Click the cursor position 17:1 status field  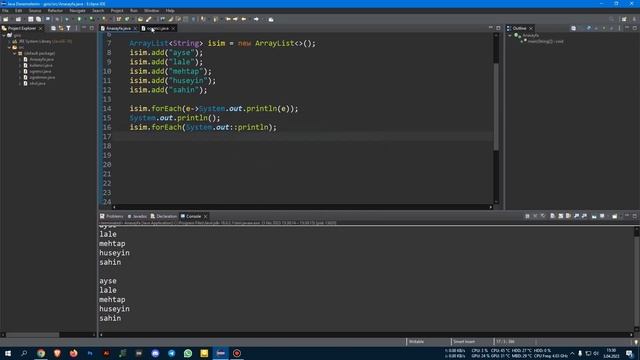(505, 342)
